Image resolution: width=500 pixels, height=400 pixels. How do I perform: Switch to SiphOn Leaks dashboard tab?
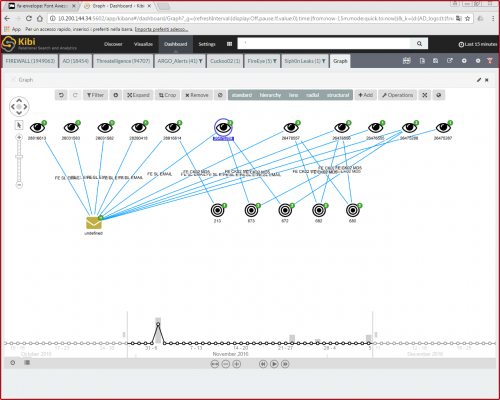[305, 61]
